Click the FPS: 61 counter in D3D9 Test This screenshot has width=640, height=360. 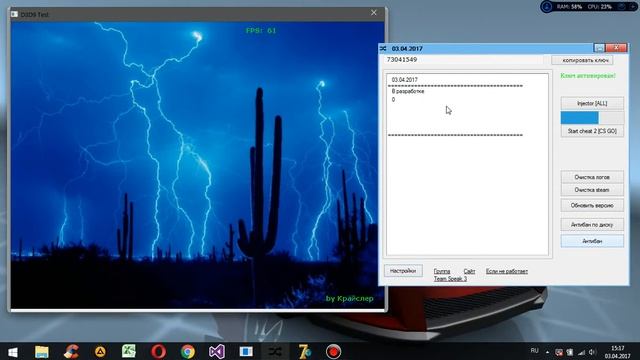coord(261,31)
